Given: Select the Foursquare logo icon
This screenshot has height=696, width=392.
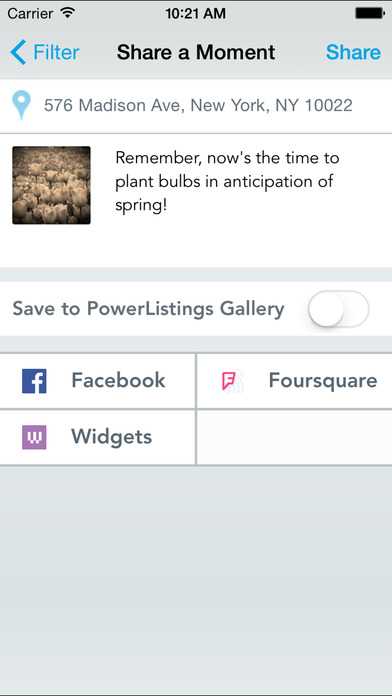Looking at the screenshot, I should click(230, 381).
